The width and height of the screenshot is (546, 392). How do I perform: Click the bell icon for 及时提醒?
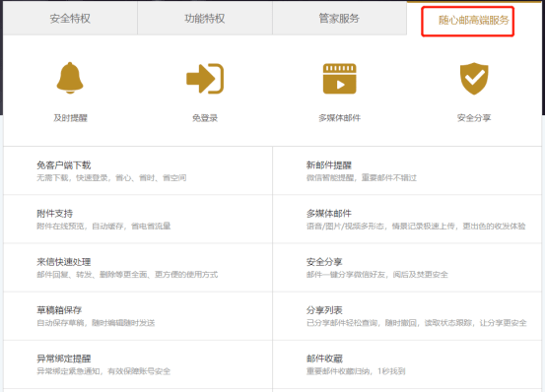70,78
